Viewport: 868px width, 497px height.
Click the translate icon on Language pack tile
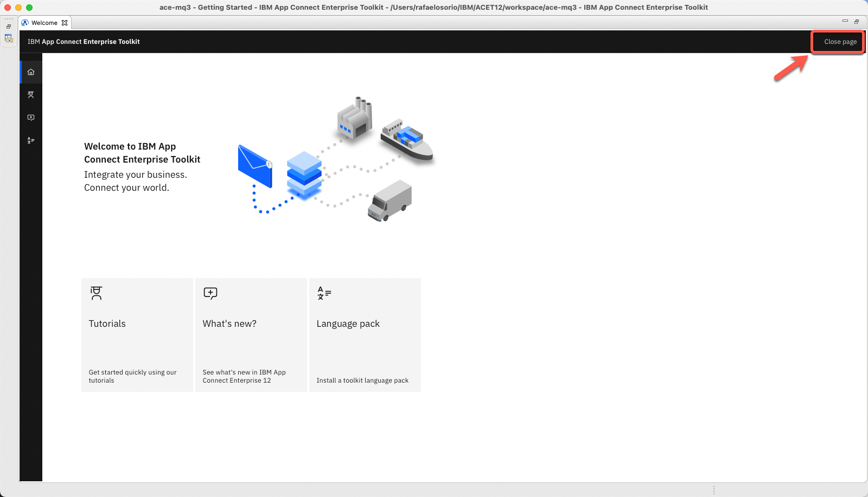pos(324,293)
